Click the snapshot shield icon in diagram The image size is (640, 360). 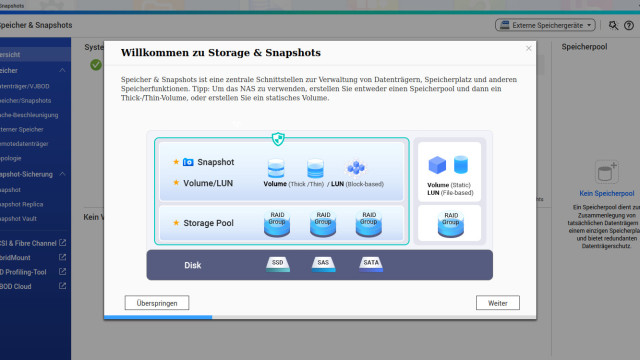(278, 139)
